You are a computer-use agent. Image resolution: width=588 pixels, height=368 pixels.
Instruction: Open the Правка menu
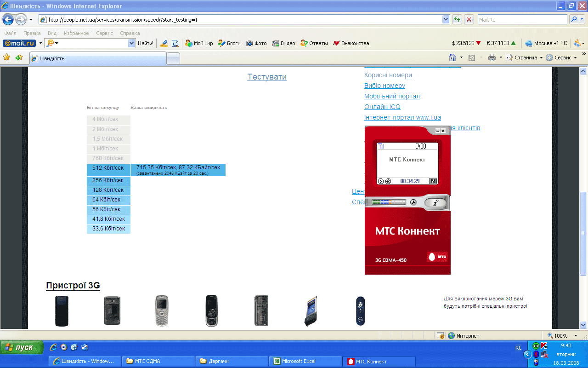pos(32,33)
